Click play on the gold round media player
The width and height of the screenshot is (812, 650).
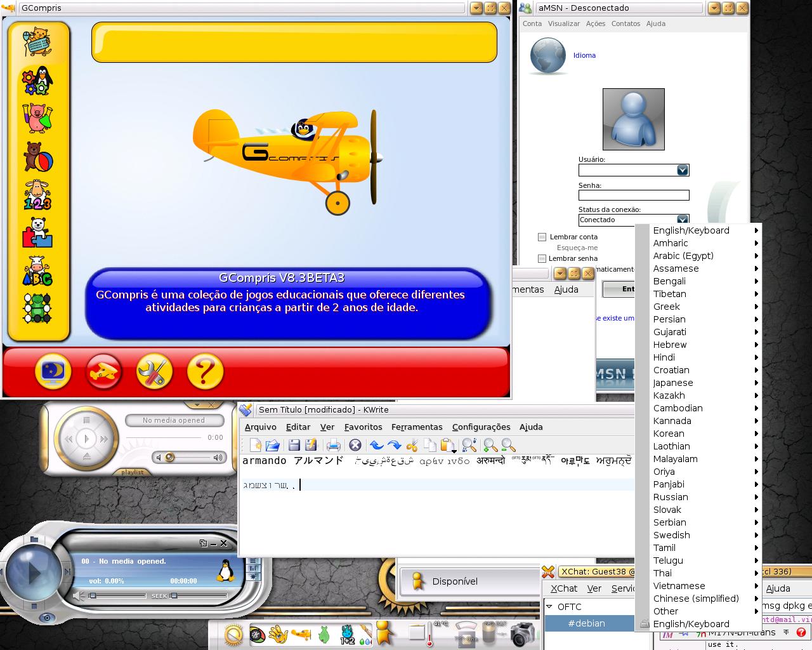[87, 439]
